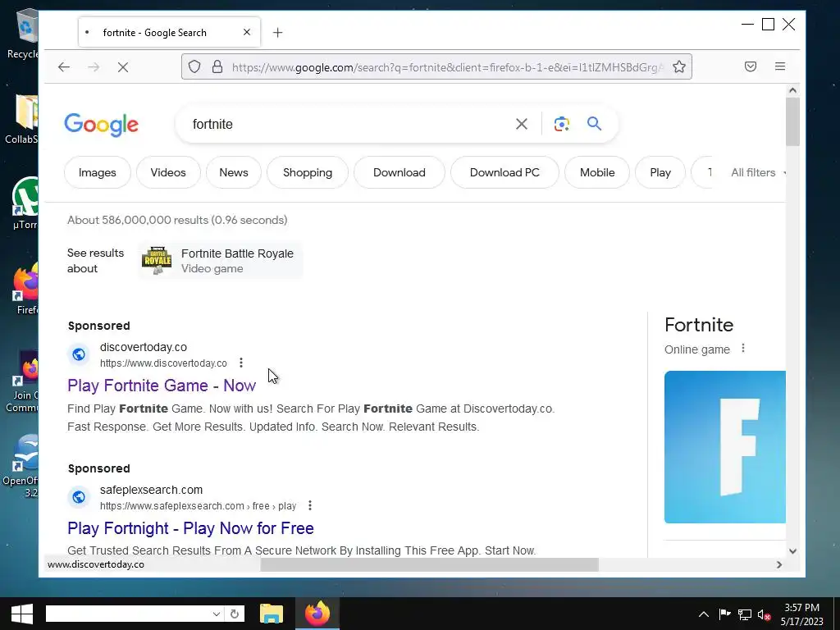Click the discovertoday.co globe favicon
This screenshot has width=840, height=630.
point(79,354)
